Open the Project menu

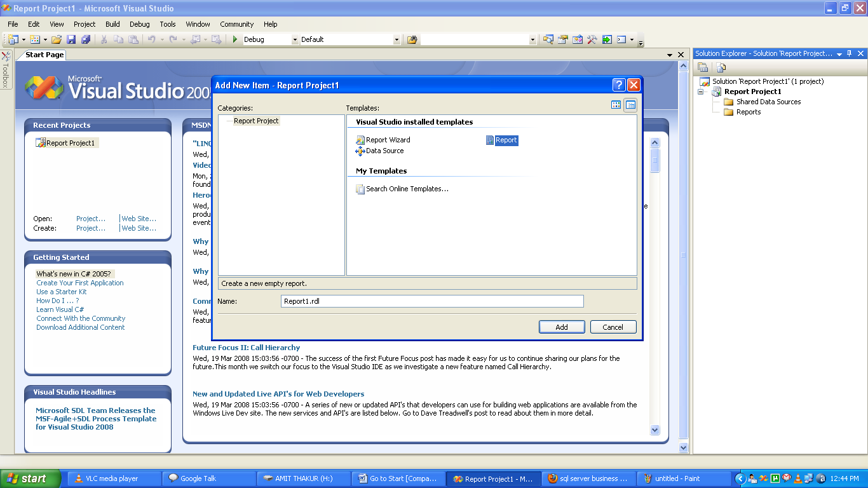pos(85,24)
